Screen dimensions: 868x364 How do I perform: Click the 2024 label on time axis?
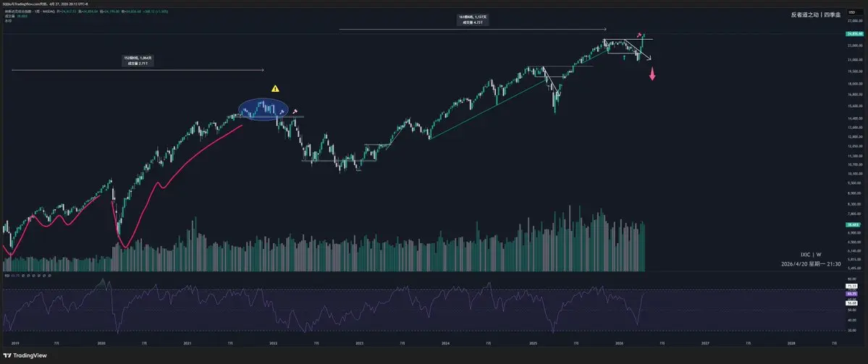(446, 343)
